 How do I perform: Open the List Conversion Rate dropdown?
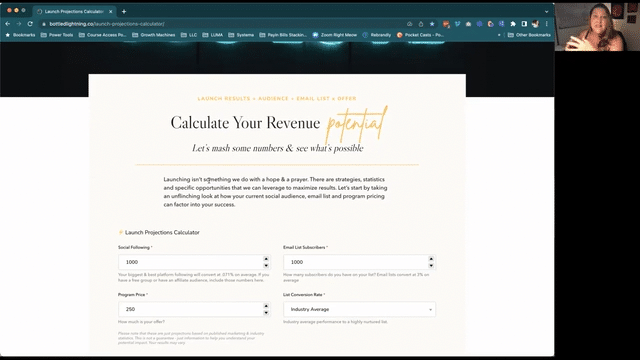[359, 309]
